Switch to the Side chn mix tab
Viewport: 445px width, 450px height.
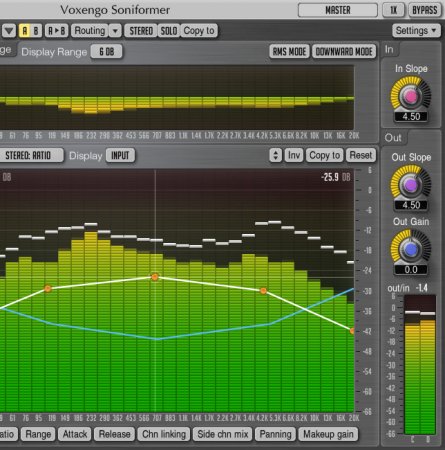pyautogui.click(x=223, y=434)
